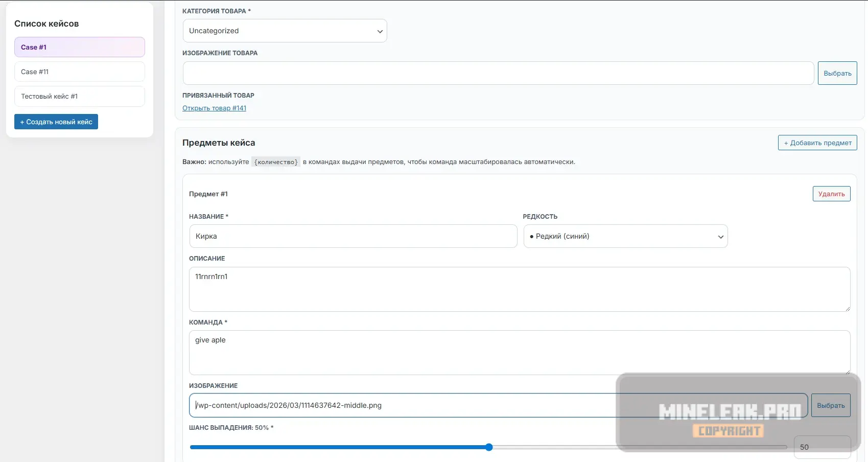Expand the Категория товара dropdown

coord(285,31)
